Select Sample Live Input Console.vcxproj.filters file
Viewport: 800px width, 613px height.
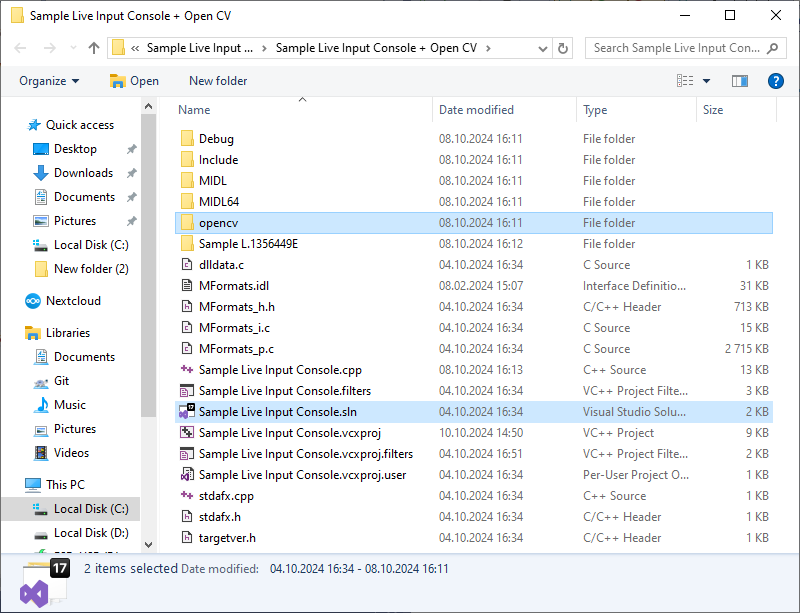point(473,453)
